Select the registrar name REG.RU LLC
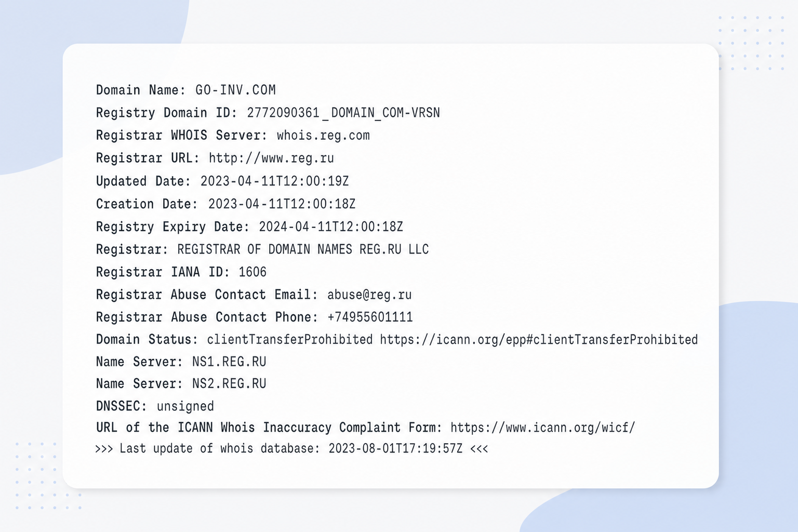Screen dimensions: 798x532 click(303, 250)
